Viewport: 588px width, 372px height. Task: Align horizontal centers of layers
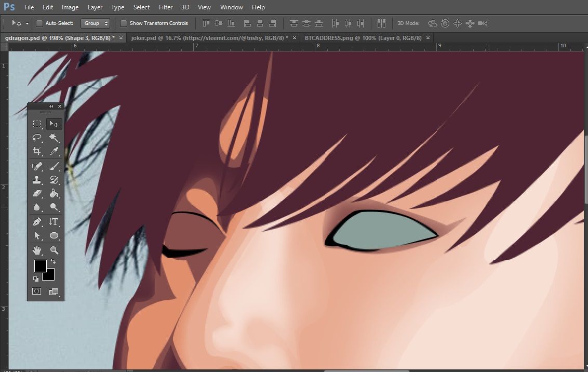[x=260, y=23]
